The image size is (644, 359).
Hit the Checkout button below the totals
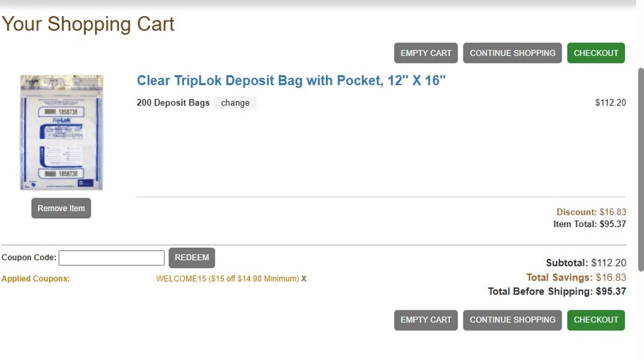pos(595,320)
